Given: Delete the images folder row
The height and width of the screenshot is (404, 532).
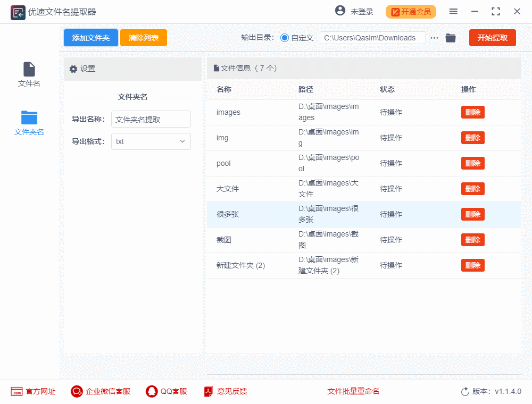Looking at the screenshot, I should click(x=472, y=112).
